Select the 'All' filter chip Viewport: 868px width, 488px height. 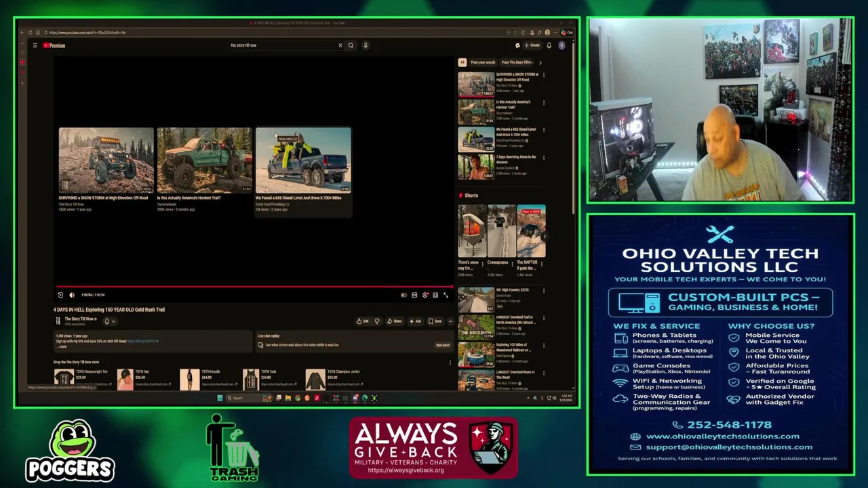tap(462, 62)
